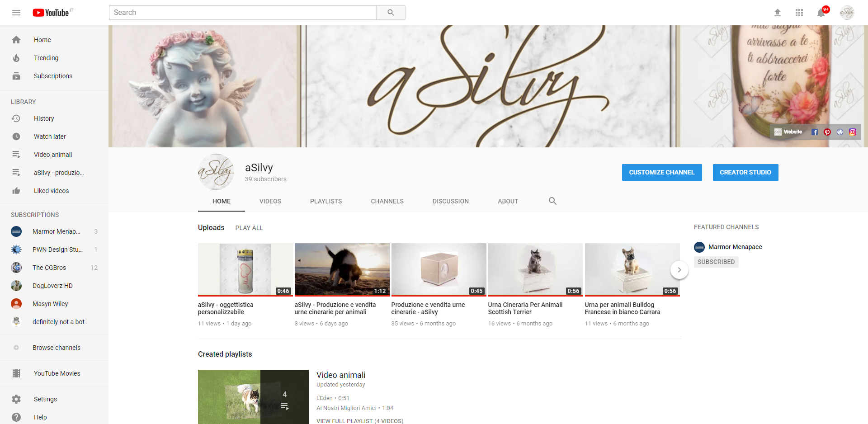Open the Bulldog Francese urn video thumbnail

pos(632,269)
